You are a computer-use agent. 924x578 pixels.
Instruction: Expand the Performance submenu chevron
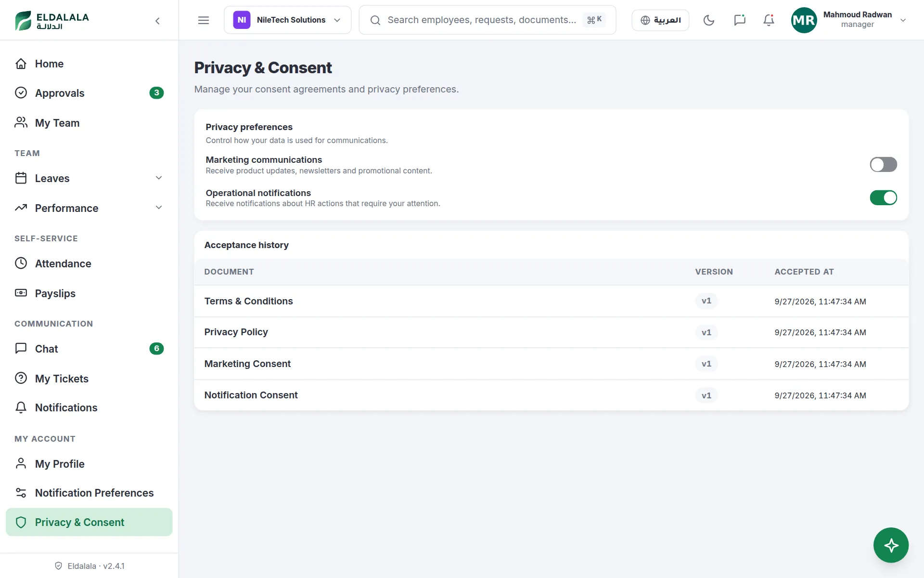pyautogui.click(x=159, y=208)
